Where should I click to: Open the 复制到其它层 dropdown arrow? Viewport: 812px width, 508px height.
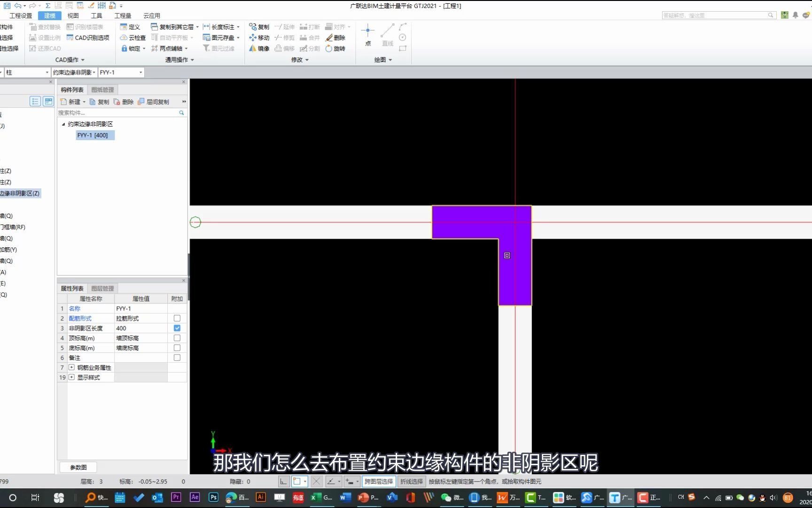click(197, 27)
